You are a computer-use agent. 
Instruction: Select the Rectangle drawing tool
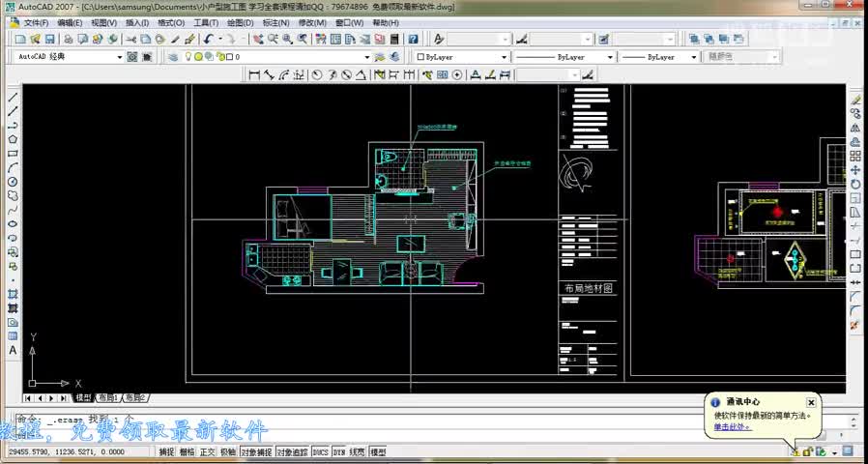point(13,154)
